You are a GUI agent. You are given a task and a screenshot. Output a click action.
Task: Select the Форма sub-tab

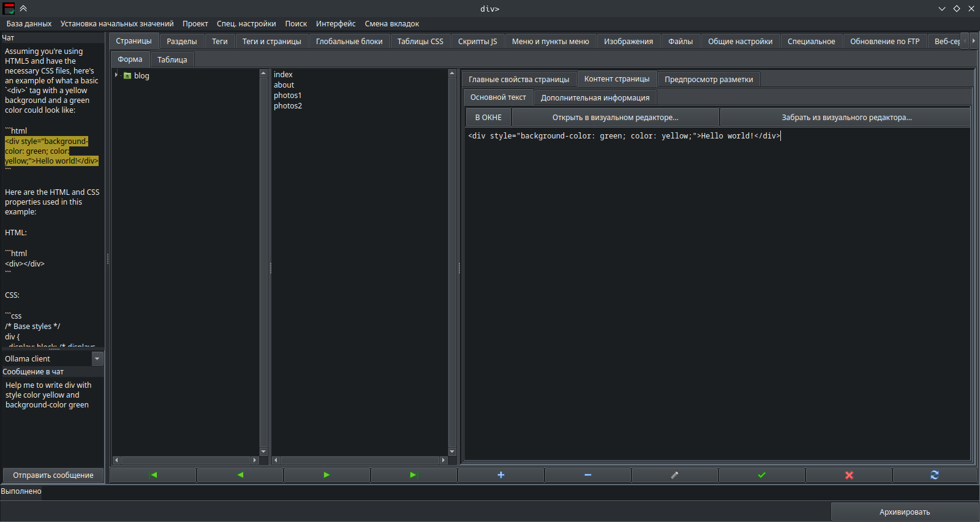pos(130,59)
